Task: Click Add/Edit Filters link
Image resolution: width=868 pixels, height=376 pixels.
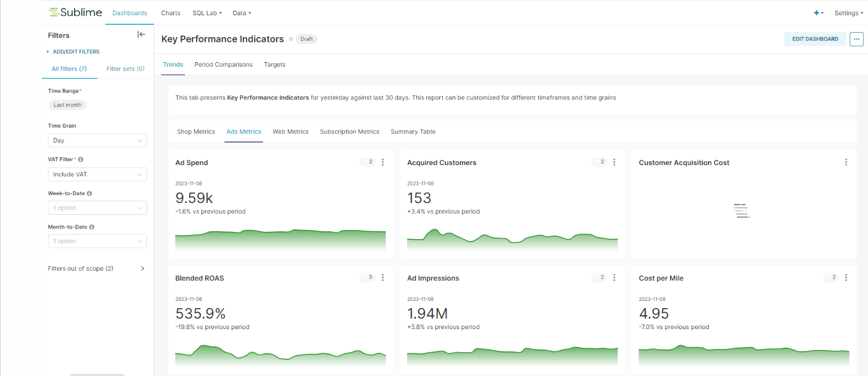Action: click(x=73, y=51)
